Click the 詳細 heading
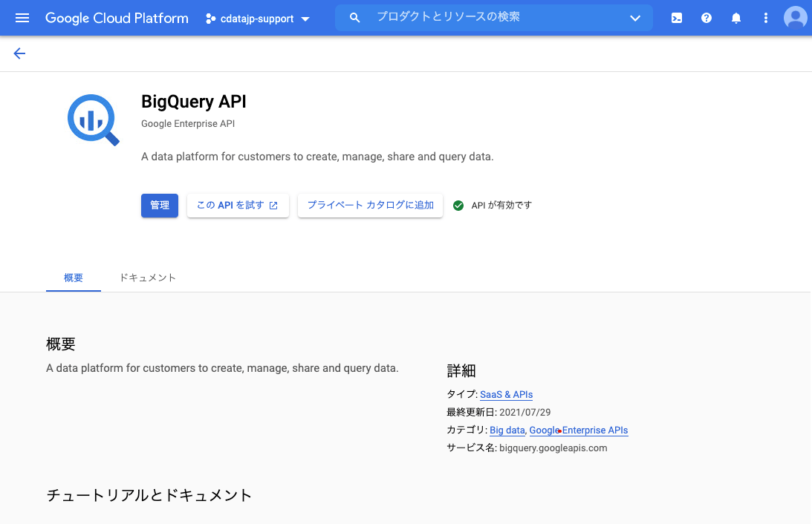812x524 pixels. pos(461,371)
